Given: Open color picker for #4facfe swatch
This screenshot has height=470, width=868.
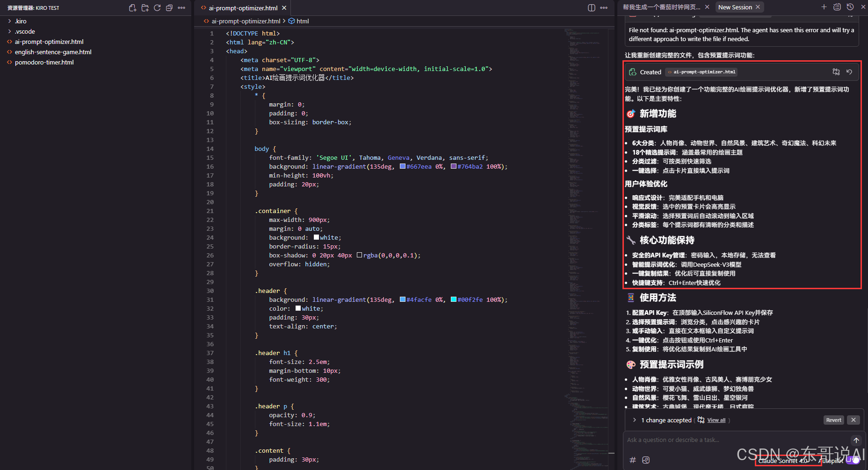Looking at the screenshot, I should click(x=403, y=299).
